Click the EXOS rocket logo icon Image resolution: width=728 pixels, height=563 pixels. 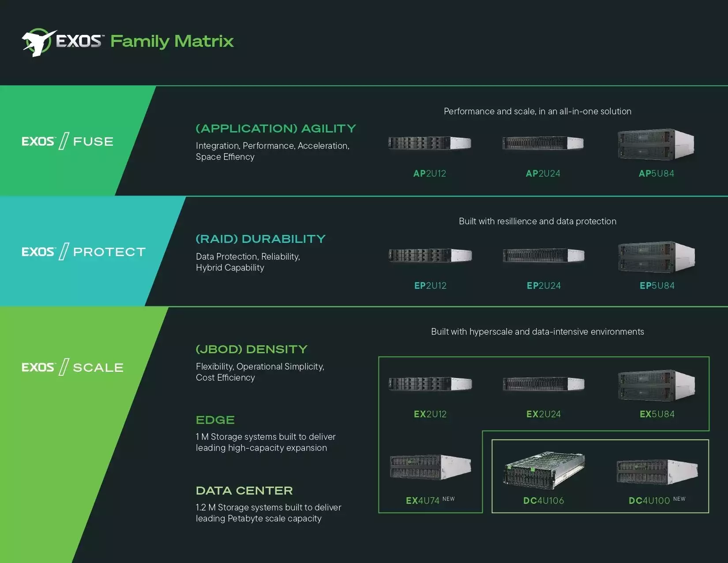[39, 42]
